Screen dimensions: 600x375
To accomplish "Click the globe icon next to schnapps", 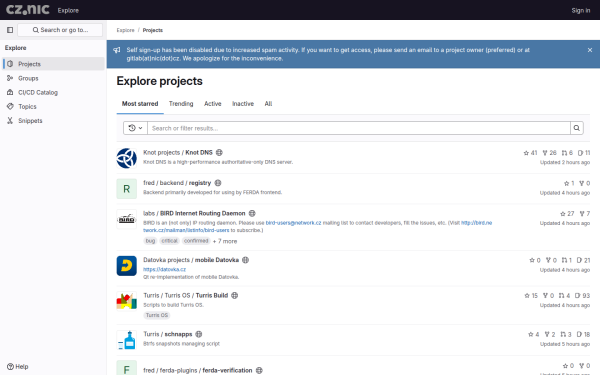I will [x=199, y=334].
